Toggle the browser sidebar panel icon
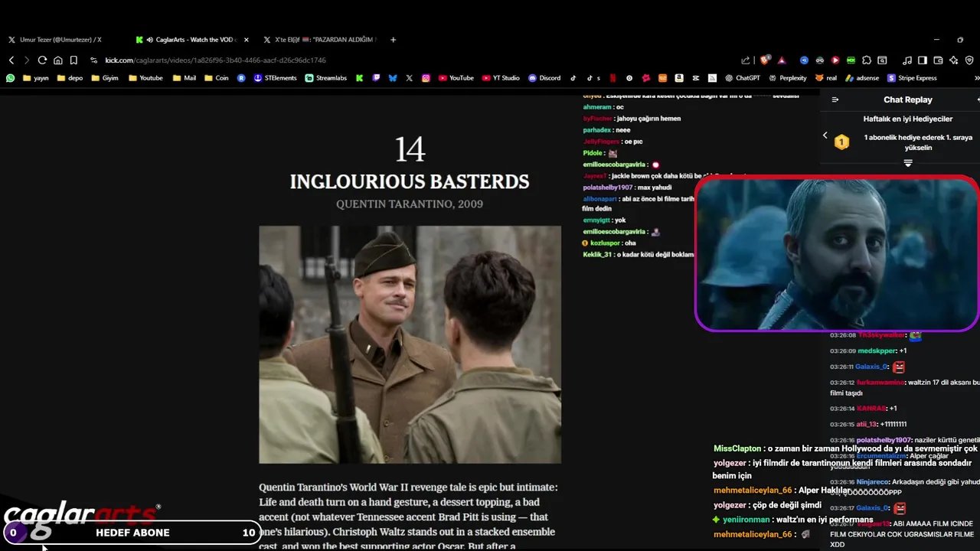 point(923,60)
